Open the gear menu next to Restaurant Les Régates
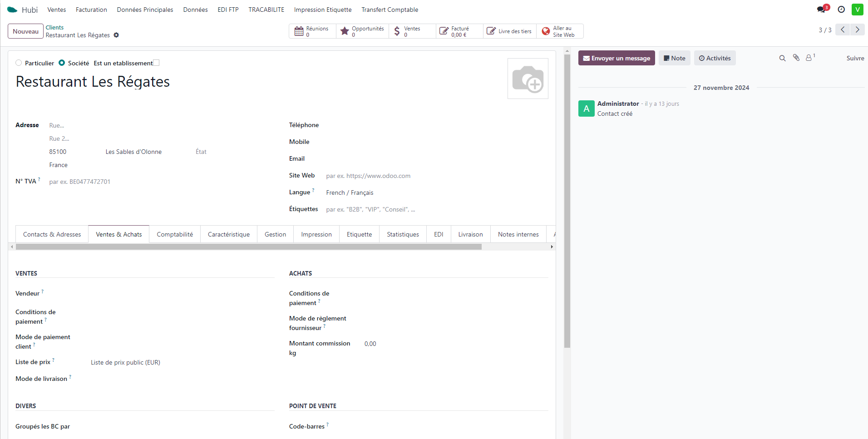The height and width of the screenshot is (439, 868). pyautogui.click(x=117, y=35)
